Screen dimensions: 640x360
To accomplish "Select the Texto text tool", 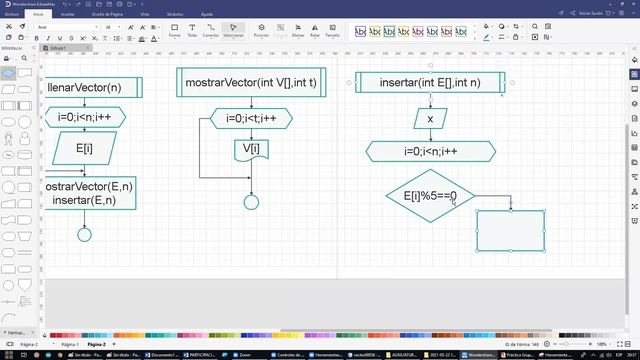I will tap(192, 30).
